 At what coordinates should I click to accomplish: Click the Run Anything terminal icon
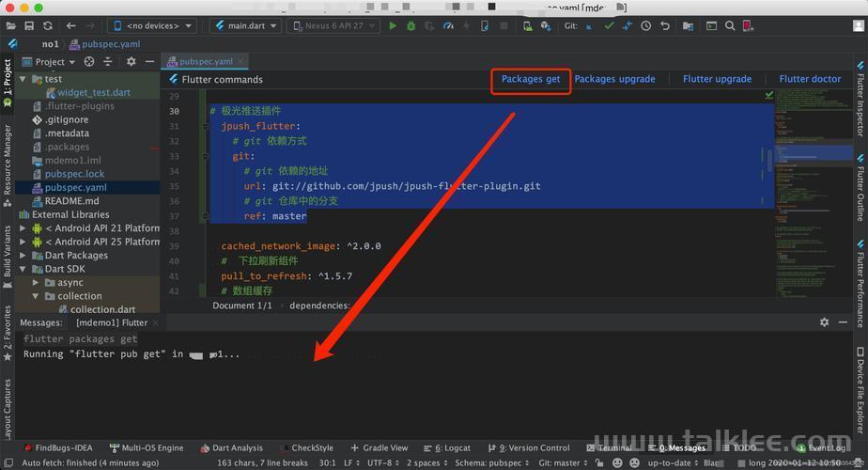pos(711,25)
